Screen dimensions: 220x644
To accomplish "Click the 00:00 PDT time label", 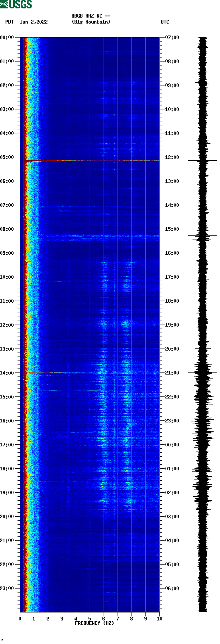I will point(7,38).
